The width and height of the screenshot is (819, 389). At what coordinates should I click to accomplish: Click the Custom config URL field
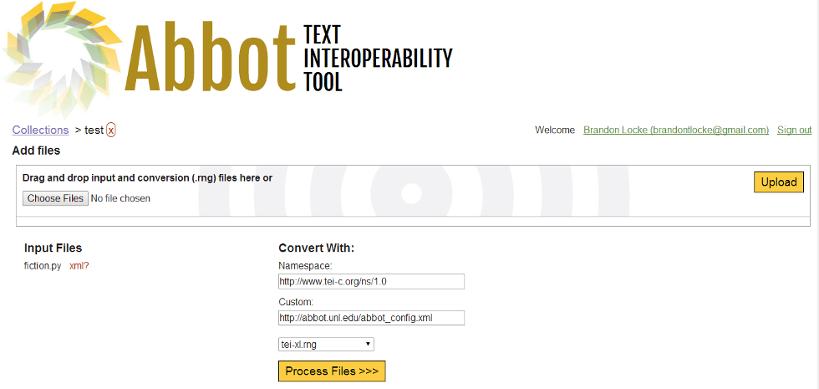coord(371,317)
